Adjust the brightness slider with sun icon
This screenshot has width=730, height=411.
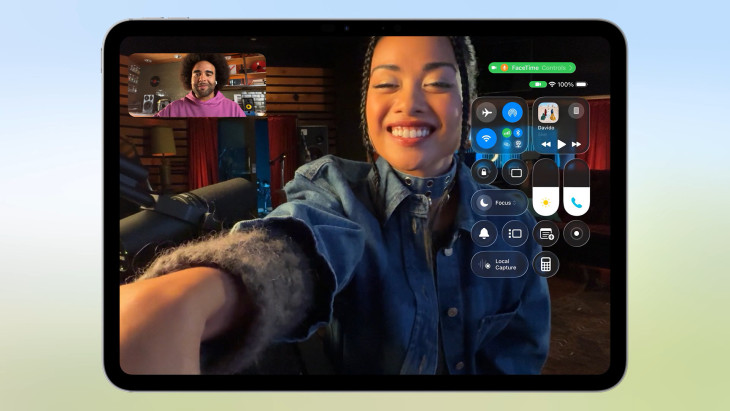[x=546, y=188]
